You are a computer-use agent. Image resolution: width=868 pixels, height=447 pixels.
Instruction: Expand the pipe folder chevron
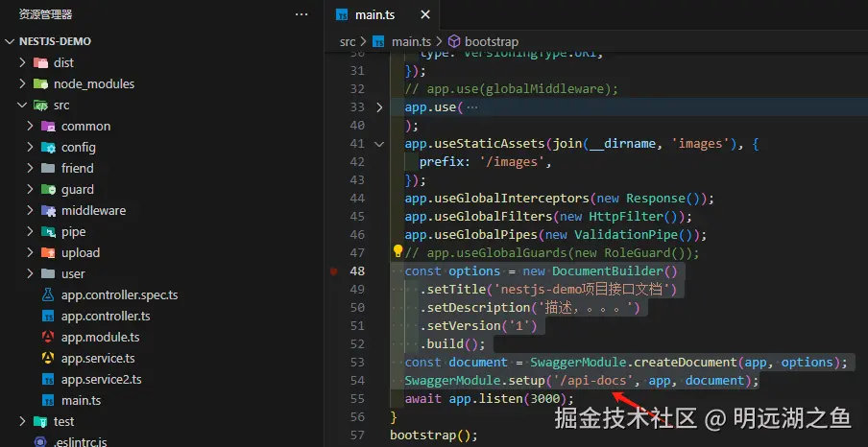31,231
